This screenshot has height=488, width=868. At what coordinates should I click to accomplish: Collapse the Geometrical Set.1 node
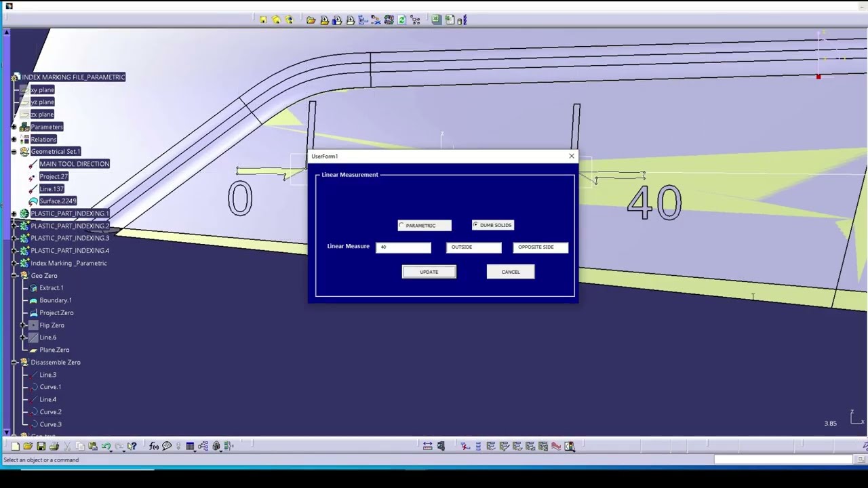(x=14, y=152)
